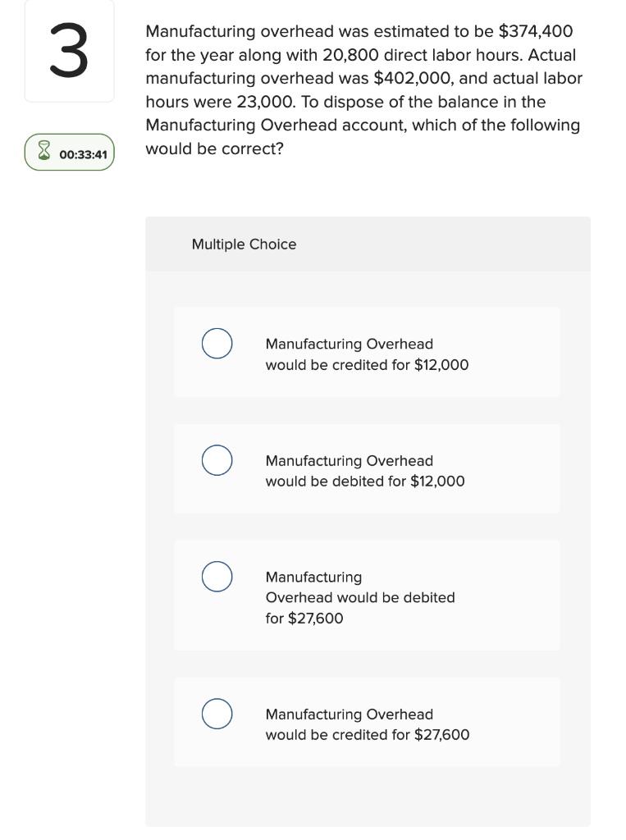Click the text 'debited for $12,000'

[364, 482]
